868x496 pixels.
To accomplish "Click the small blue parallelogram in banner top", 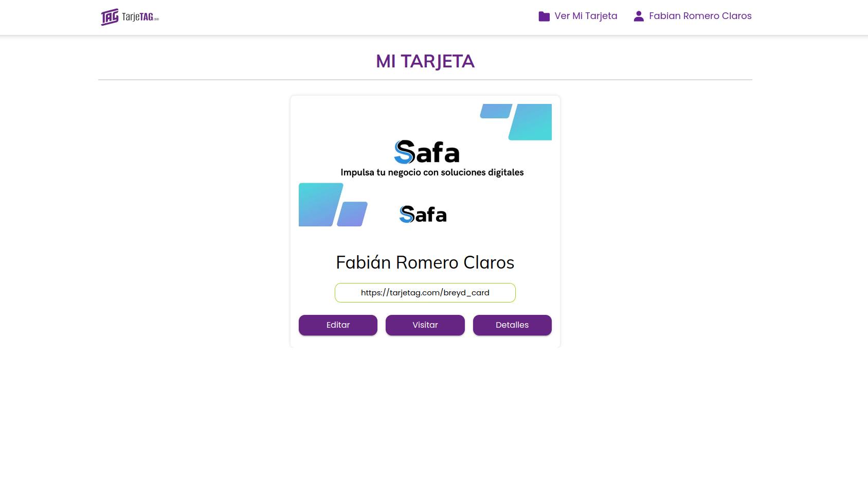I will [x=496, y=111].
